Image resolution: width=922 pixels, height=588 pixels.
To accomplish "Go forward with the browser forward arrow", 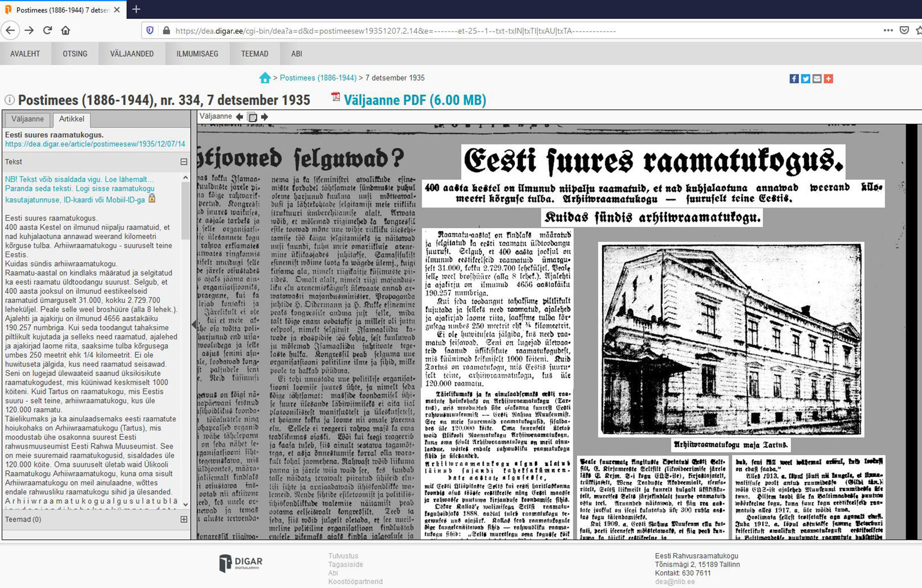I will tap(29, 31).
